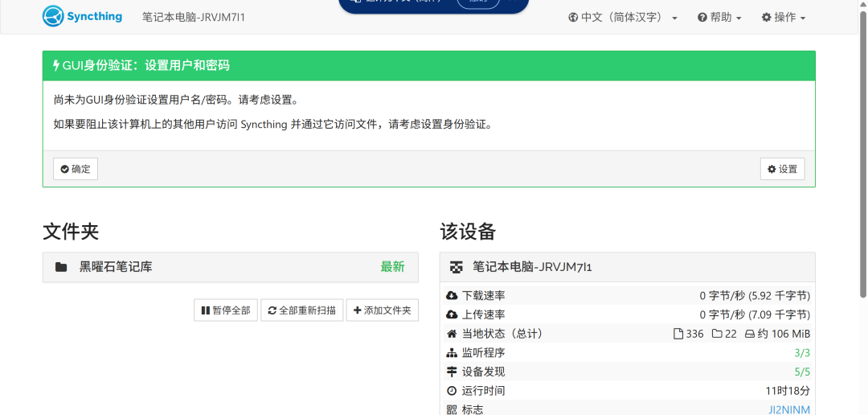
Task: Open the 帮助 help menu
Action: 719,17
